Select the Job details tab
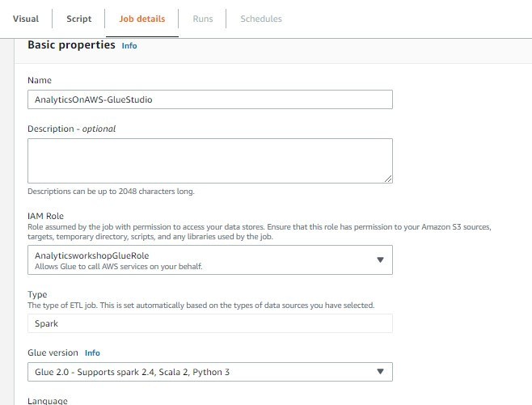The width and height of the screenshot is (532, 405). (141, 19)
